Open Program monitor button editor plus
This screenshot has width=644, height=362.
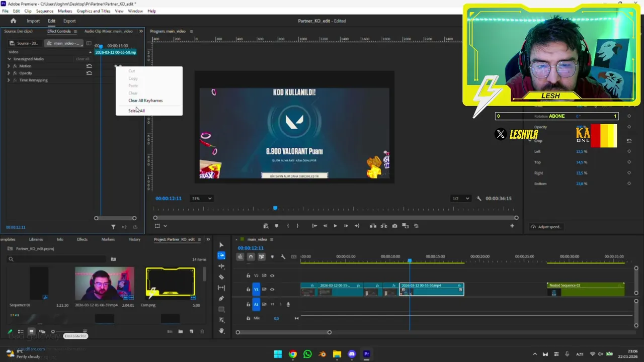(512, 226)
